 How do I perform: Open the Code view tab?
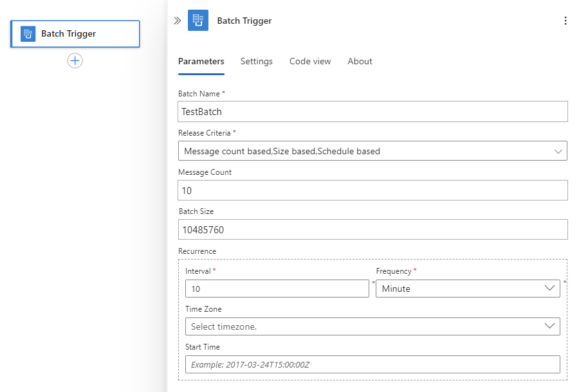(310, 61)
